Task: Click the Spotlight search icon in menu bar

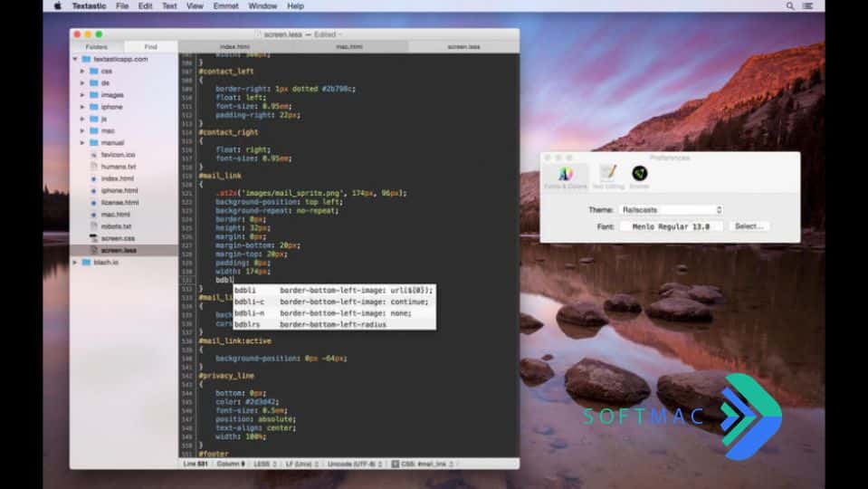Action: coord(790,6)
